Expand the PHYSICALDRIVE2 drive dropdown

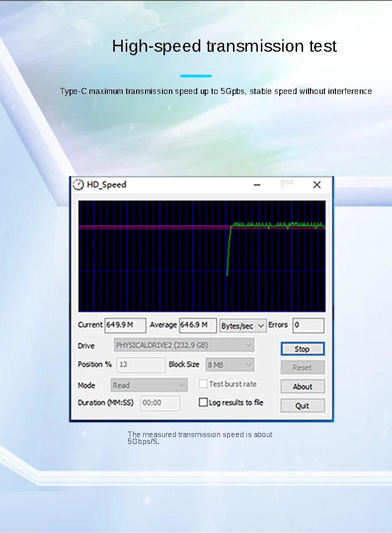[x=184, y=345]
